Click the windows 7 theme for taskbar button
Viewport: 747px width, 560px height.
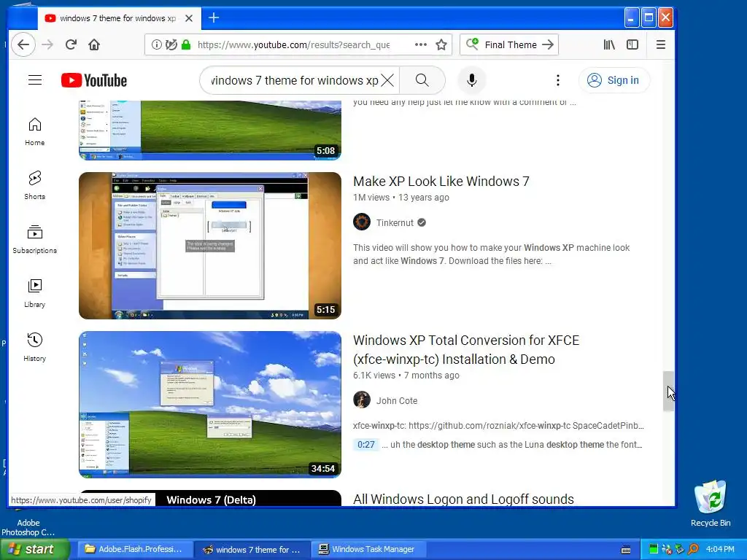252,550
